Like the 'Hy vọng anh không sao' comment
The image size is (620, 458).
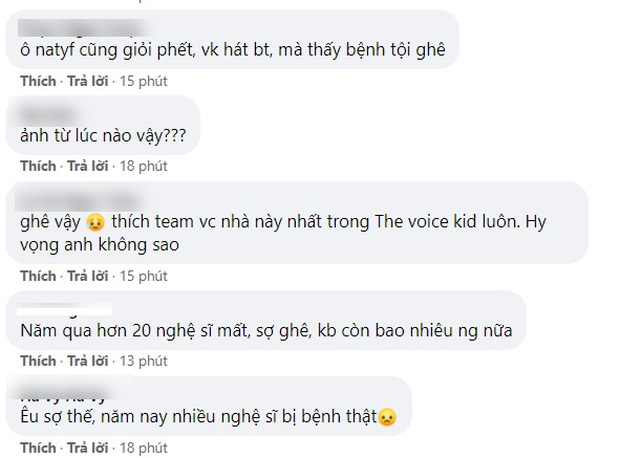pyautogui.click(x=38, y=275)
